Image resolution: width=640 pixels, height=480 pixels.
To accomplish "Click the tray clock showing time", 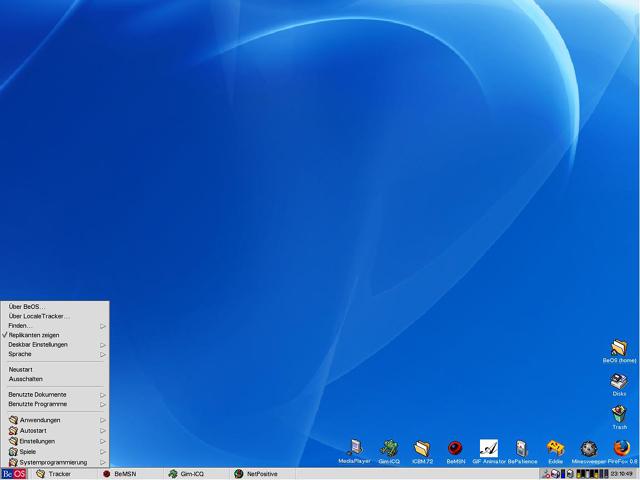I will pyautogui.click(x=621, y=474).
